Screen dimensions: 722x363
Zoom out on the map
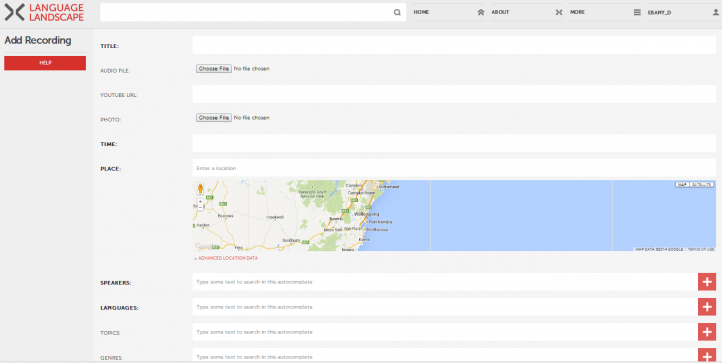tap(200, 208)
